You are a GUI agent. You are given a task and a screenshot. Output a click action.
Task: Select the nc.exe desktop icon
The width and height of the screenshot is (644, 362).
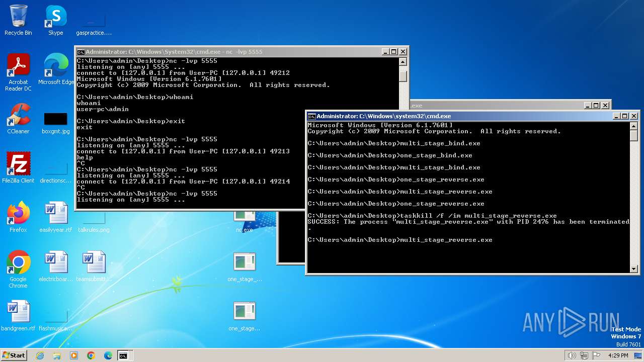tap(245, 221)
